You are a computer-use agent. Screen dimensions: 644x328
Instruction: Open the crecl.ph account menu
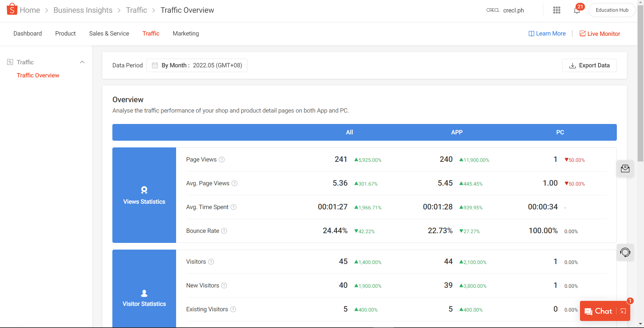505,10
